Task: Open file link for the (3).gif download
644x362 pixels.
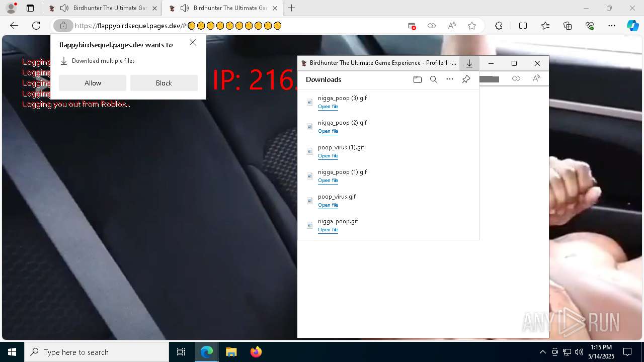Action: [328, 107]
